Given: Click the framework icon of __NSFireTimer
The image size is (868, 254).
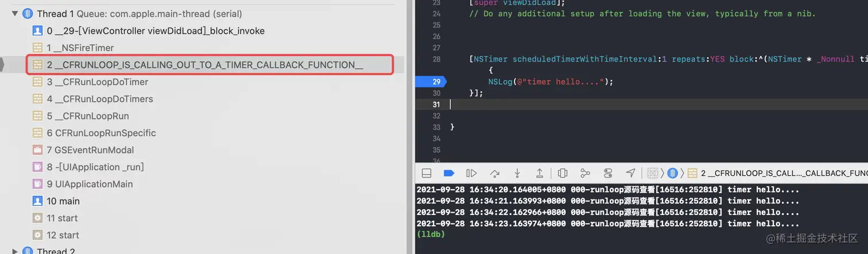Looking at the screenshot, I should click(x=37, y=48).
